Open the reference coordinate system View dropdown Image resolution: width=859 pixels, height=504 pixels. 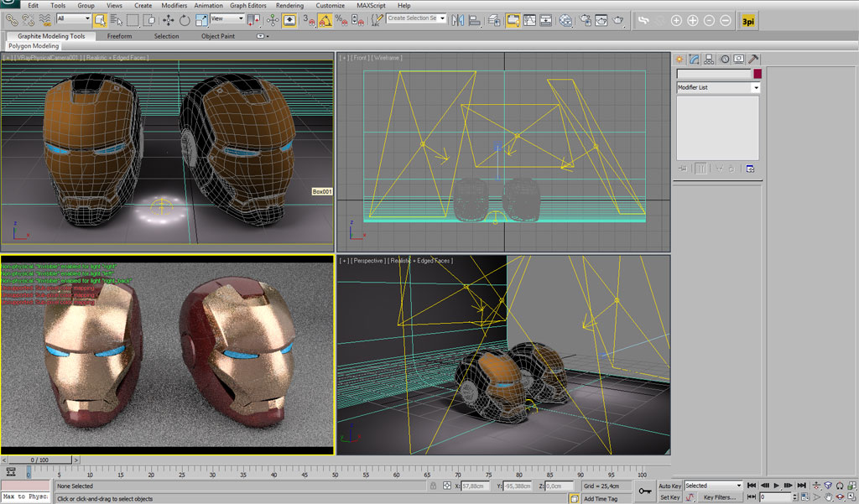point(226,18)
